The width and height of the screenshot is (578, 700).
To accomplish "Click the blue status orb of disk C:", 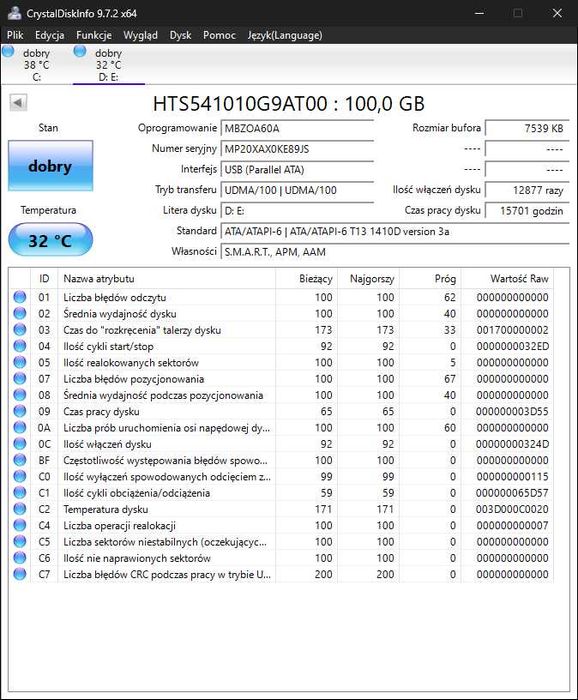I will (x=8, y=51).
